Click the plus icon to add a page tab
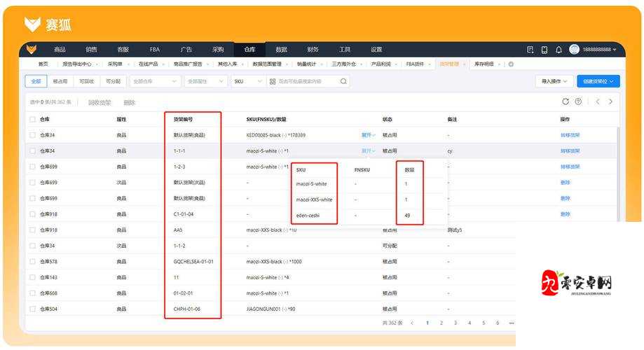Viewport: 644px width, 350px height. coord(511,64)
